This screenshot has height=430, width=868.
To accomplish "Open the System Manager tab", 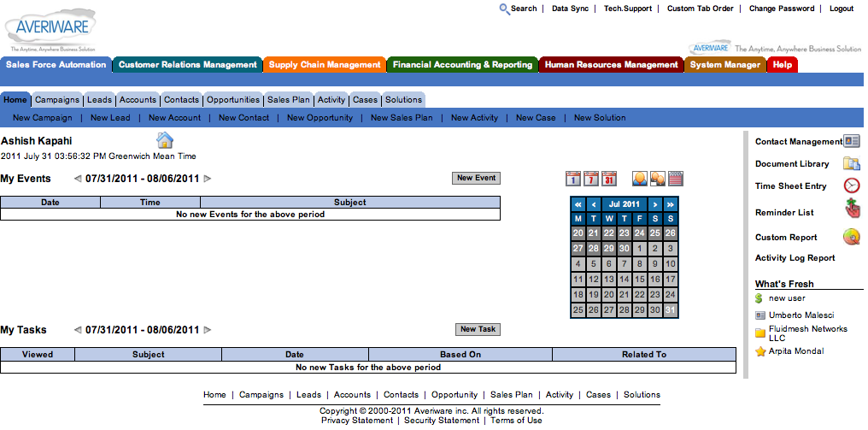I will [725, 65].
